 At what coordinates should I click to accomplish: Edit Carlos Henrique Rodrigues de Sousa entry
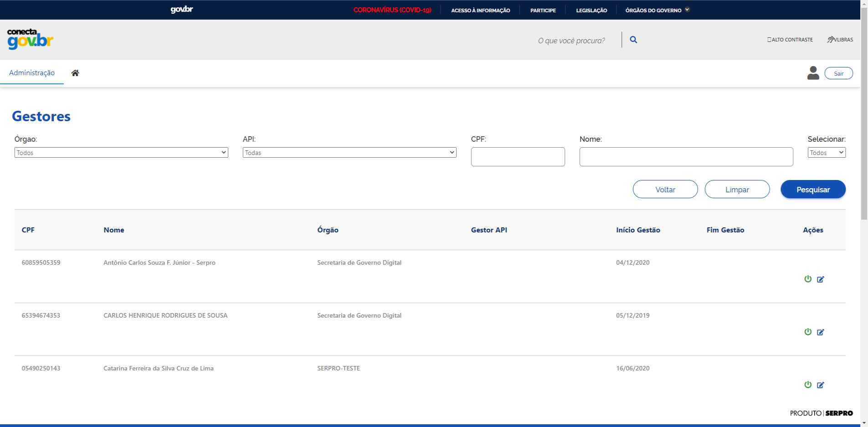[821, 332]
